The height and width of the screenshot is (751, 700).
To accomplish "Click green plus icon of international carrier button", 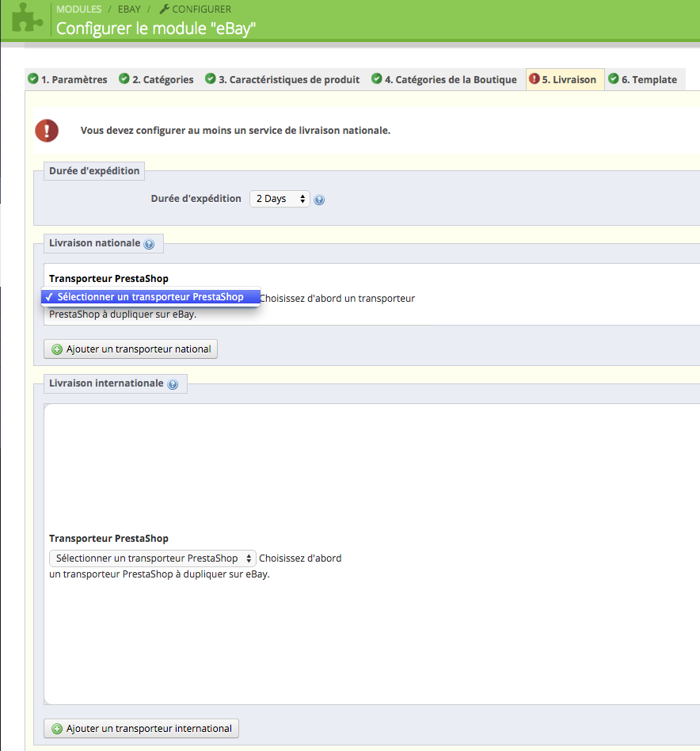I will [57, 729].
